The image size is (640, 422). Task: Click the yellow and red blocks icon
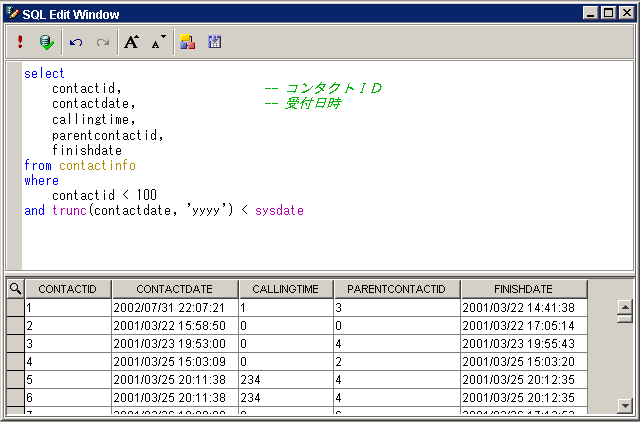click(187, 42)
